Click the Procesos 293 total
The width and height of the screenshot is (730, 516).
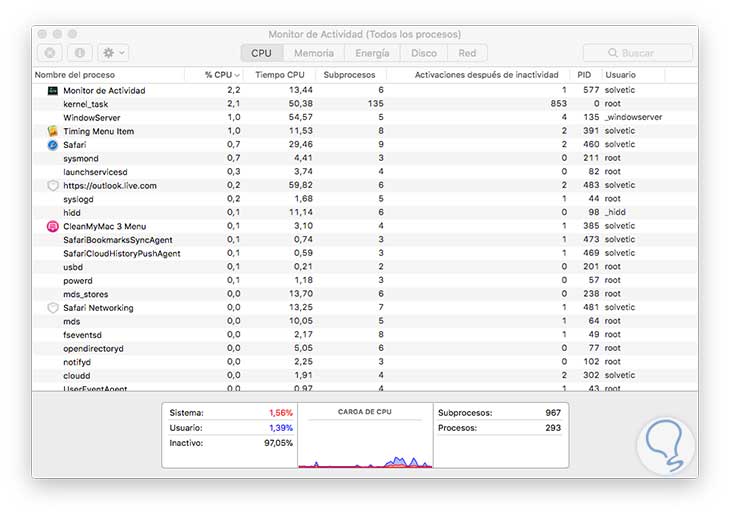pyautogui.click(x=553, y=428)
